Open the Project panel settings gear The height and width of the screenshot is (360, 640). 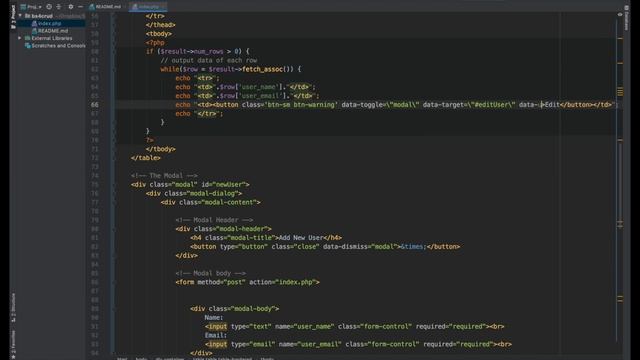point(71,7)
